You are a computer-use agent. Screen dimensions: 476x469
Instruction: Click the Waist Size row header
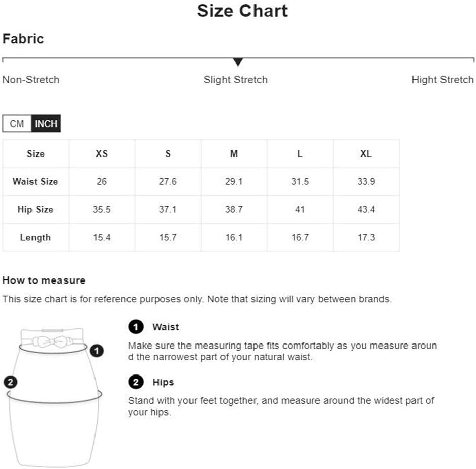point(36,181)
